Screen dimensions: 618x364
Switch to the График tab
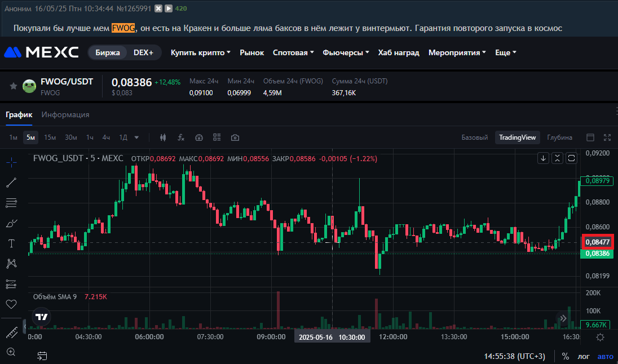(x=19, y=114)
